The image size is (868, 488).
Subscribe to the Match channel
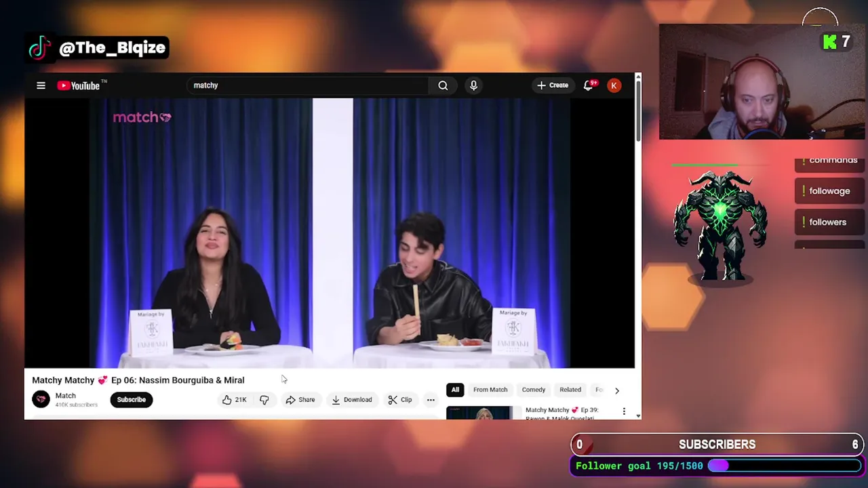pos(131,400)
